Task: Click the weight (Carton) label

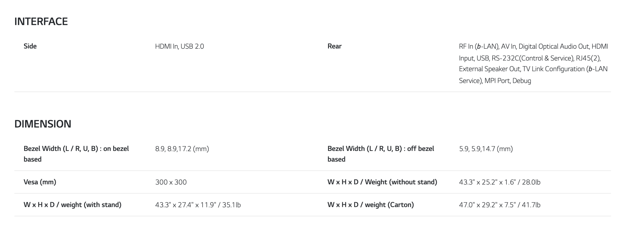Action: (371, 205)
